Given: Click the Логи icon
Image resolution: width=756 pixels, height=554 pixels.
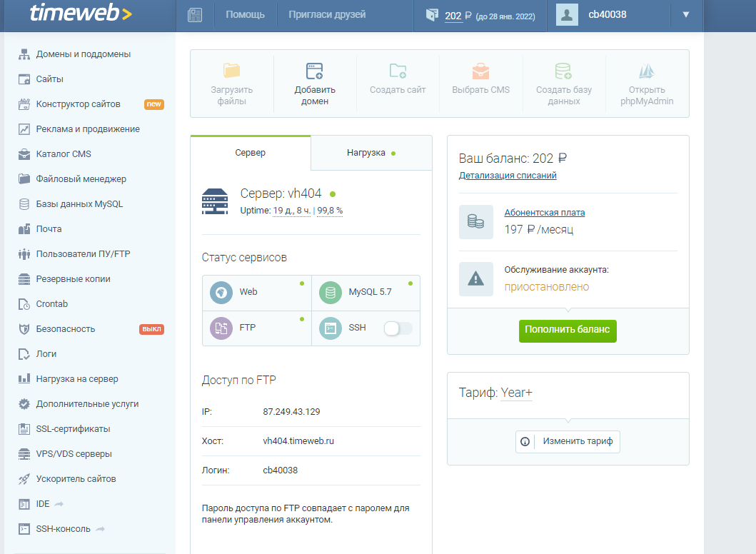Looking at the screenshot, I should pyautogui.click(x=24, y=354).
